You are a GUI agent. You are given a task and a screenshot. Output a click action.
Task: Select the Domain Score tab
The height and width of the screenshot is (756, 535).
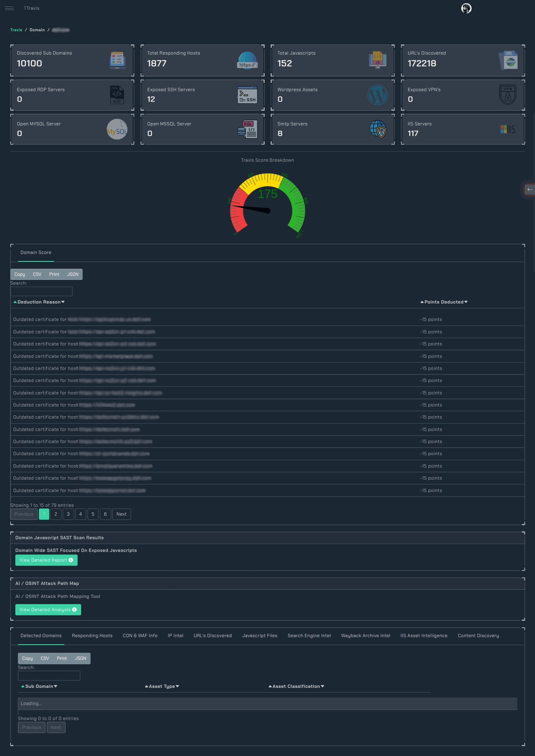[36, 252]
